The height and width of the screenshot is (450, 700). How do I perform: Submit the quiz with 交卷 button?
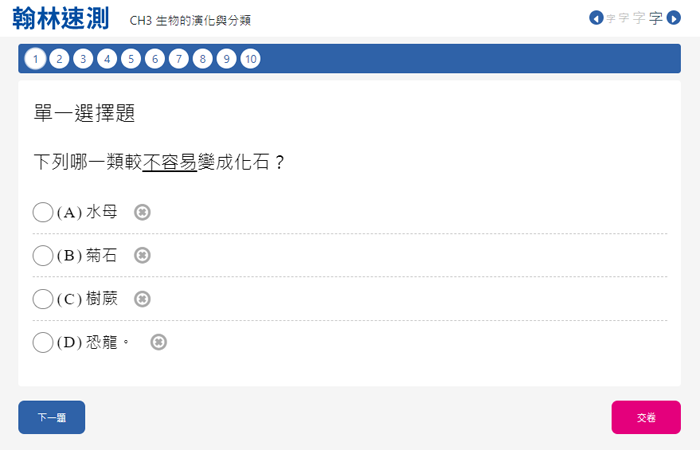tap(646, 417)
